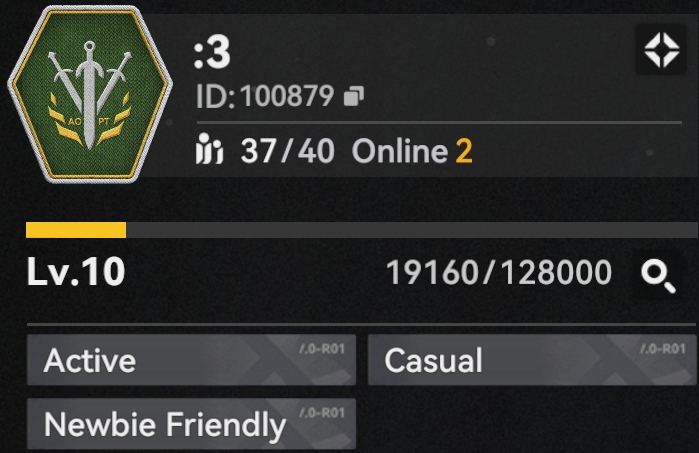Open level details with the magnifying glass
Image resolution: width=699 pixels, height=453 pixels.
pyautogui.click(x=658, y=276)
